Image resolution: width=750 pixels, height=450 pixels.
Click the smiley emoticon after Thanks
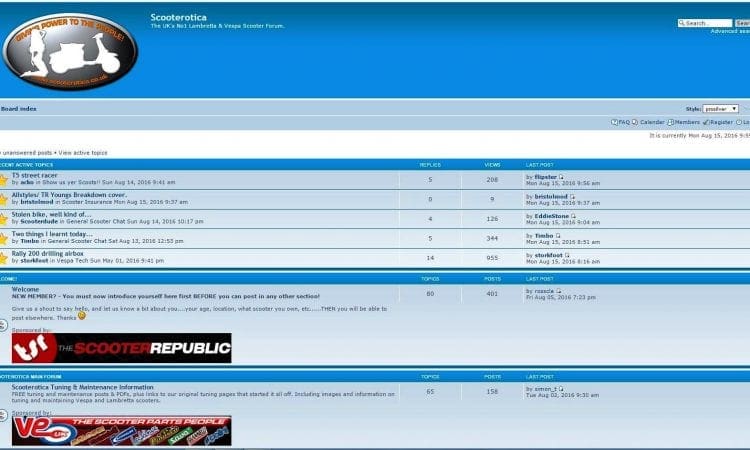pos(82,316)
